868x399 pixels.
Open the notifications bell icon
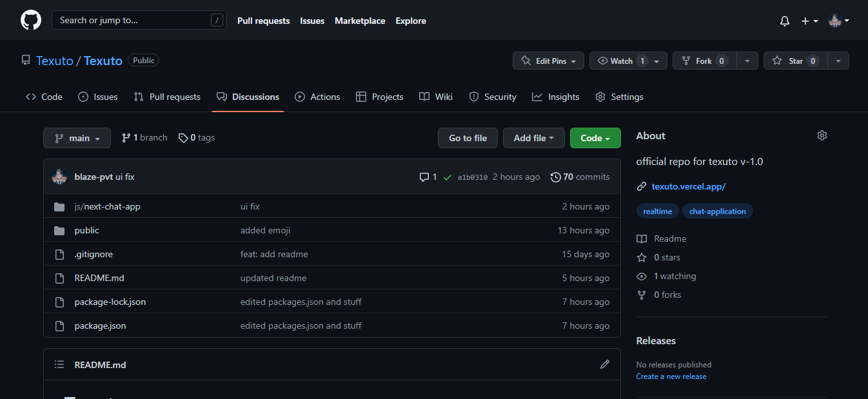[785, 21]
